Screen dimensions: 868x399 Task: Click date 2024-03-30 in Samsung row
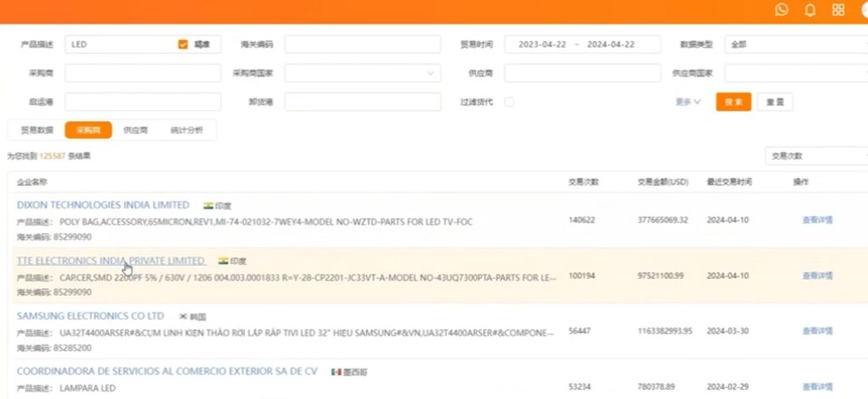[x=727, y=331]
